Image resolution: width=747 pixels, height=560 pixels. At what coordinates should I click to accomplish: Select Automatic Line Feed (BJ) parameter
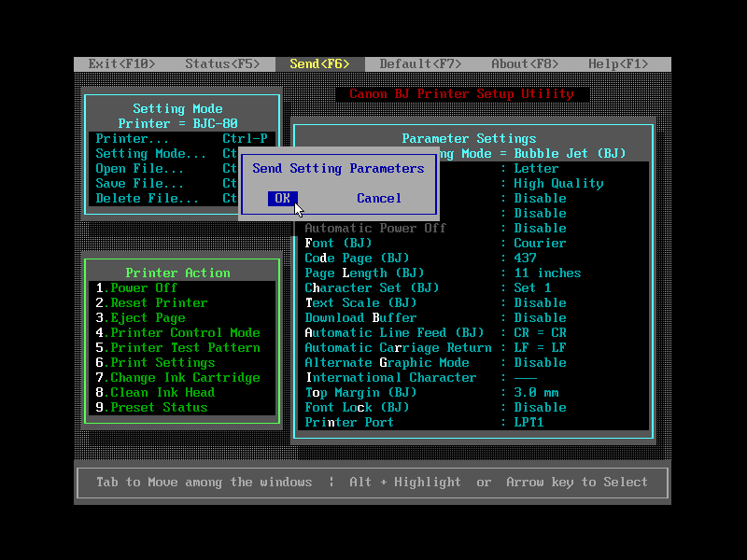394,332
